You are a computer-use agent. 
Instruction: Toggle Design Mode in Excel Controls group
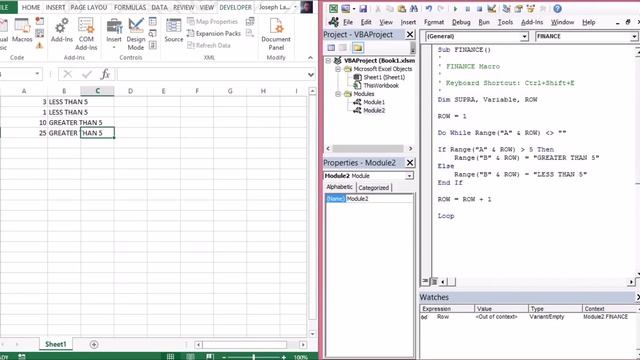point(136,35)
